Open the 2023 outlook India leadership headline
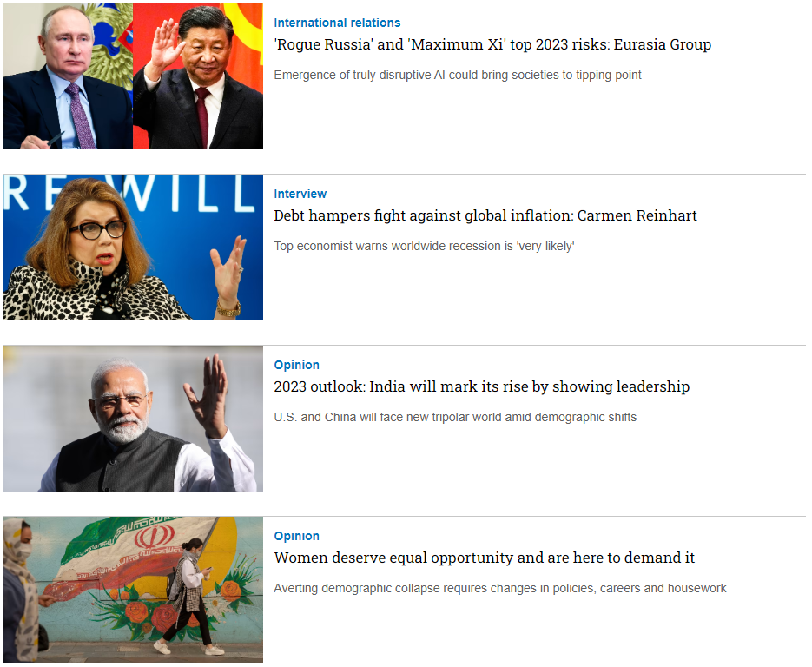Image resolution: width=812 pixels, height=667 pixels. pyautogui.click(x=481, y=387)
